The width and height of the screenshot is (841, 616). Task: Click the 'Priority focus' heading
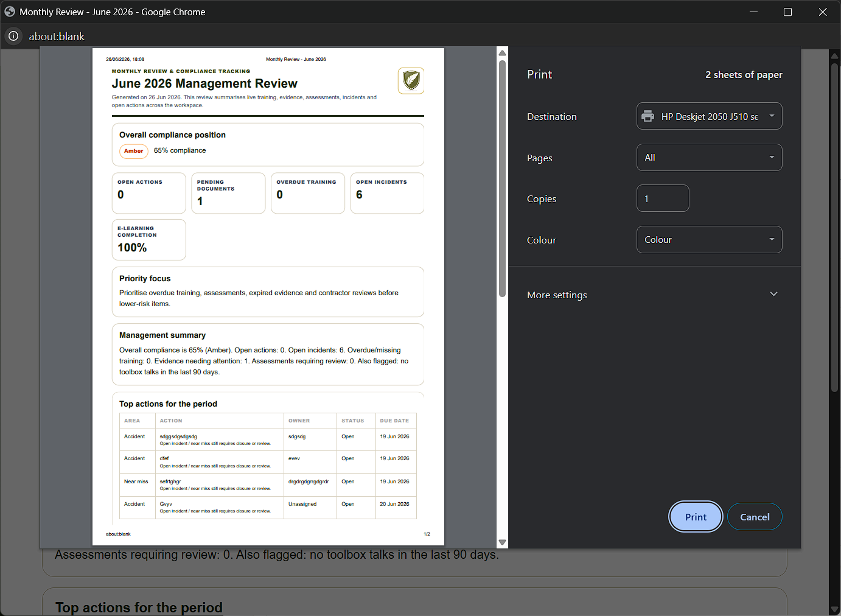145,278
